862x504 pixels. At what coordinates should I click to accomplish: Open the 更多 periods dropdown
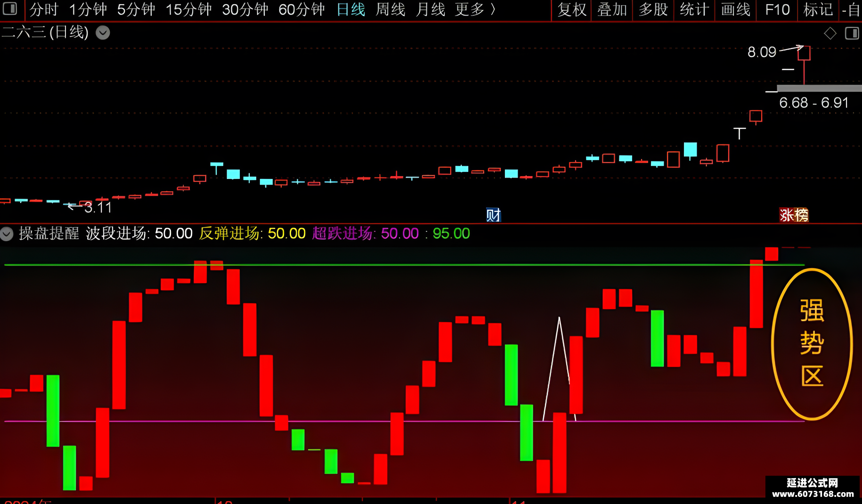pos(475,9)
